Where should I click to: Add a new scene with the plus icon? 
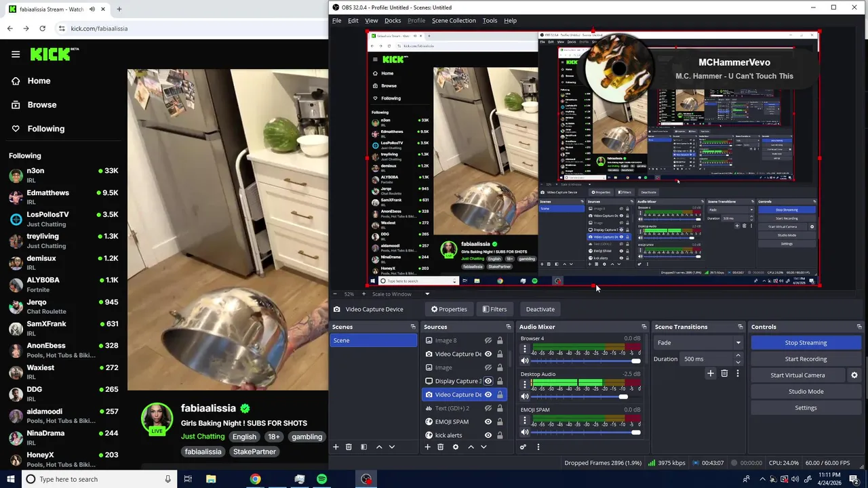pyautogui.click(x=336, y=447)
